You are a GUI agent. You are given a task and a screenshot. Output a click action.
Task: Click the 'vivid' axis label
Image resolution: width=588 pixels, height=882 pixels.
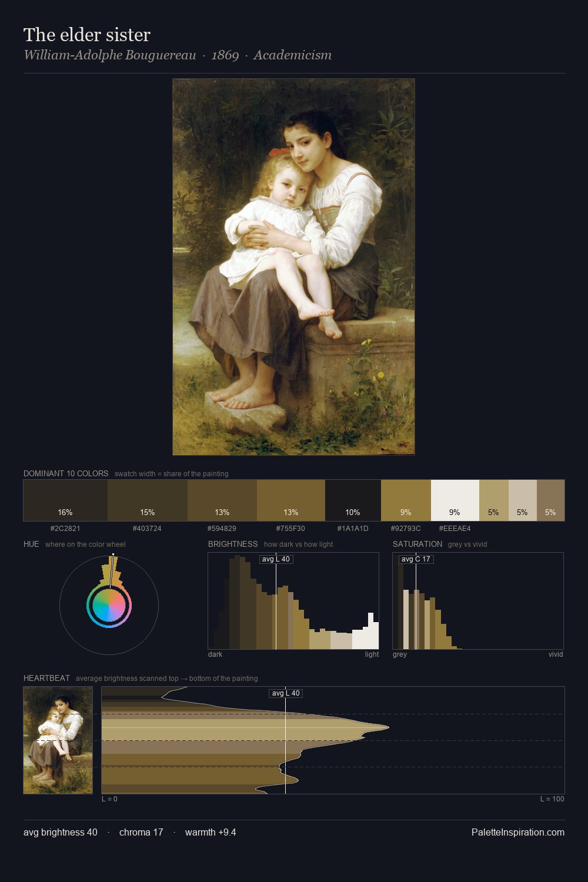click(x=556, y=654)
